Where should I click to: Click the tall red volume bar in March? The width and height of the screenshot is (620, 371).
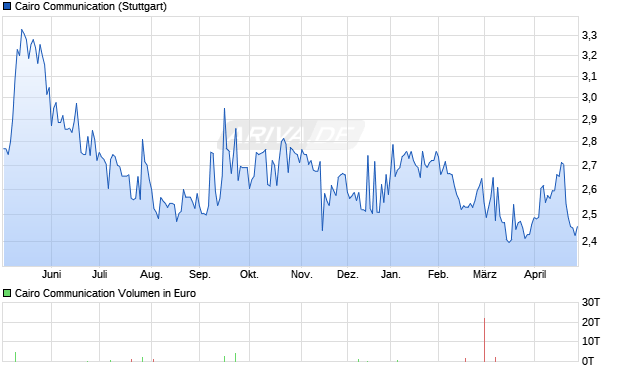click(x=484, y=340)
